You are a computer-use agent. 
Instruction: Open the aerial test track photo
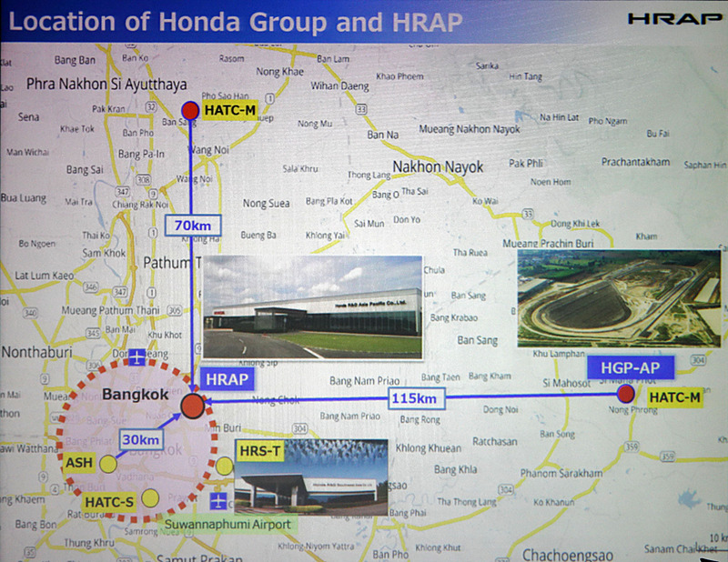pyautogui.click(x=619, y=298)
